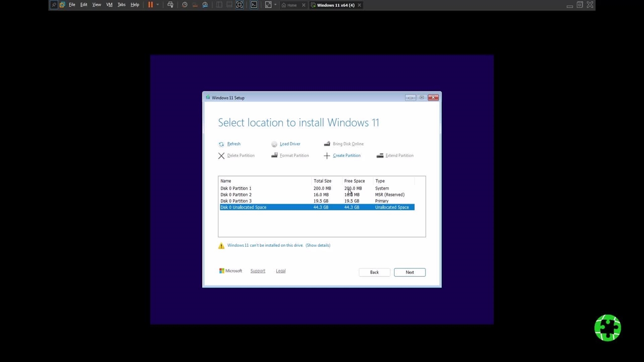Restore down the VMware Workstation window
644x362 pixels.
click(x=580, y=5)
